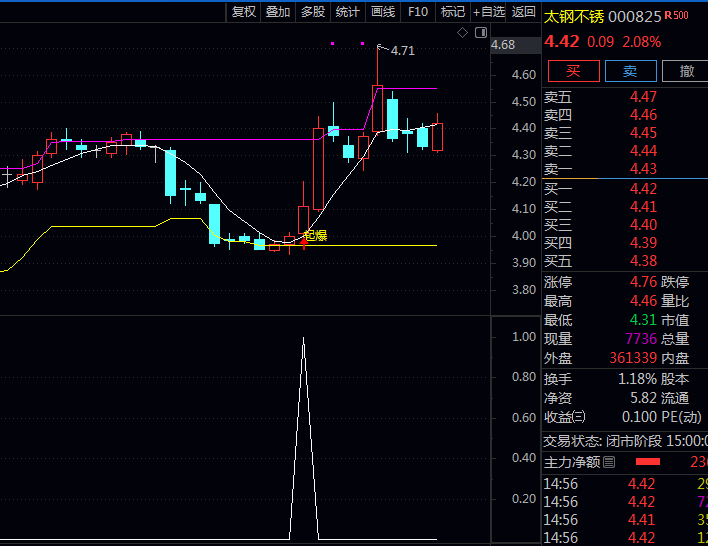Viewport: 708px width, 546px height.
Task: Click the 主力净额 label
Action: [572, 462]
